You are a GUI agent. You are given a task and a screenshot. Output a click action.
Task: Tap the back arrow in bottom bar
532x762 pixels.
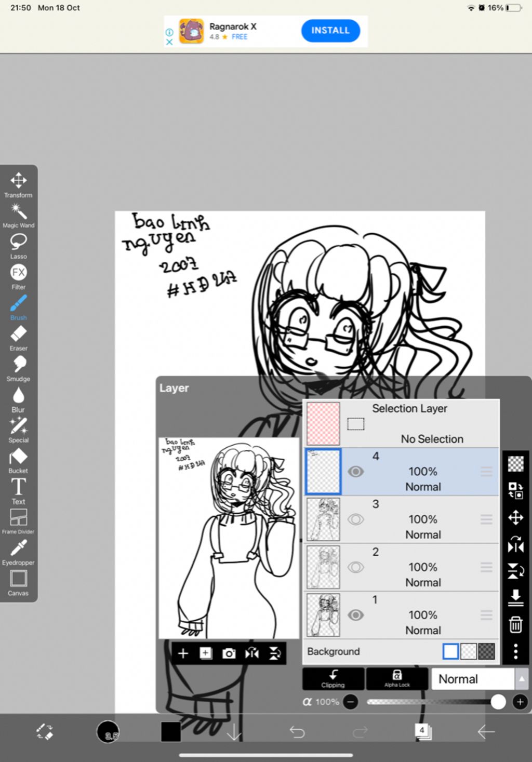pyautogui.click(x=486, y=732)
